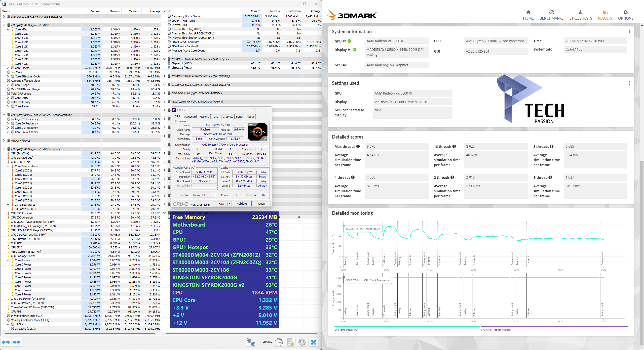Viewport: 644px width, 350px height.
Task: Click the clock reset-timer icon
Action: pyautogui.click(x=279, y=342)
